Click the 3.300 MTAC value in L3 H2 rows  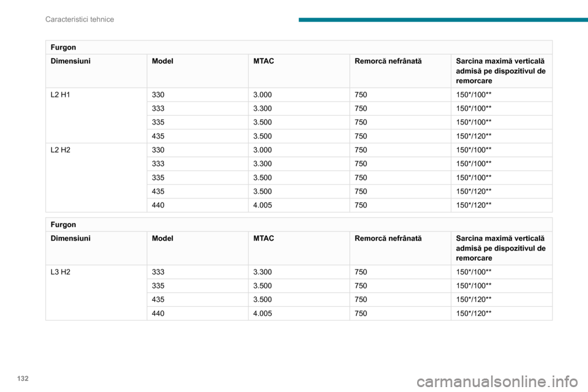(263, 272)
